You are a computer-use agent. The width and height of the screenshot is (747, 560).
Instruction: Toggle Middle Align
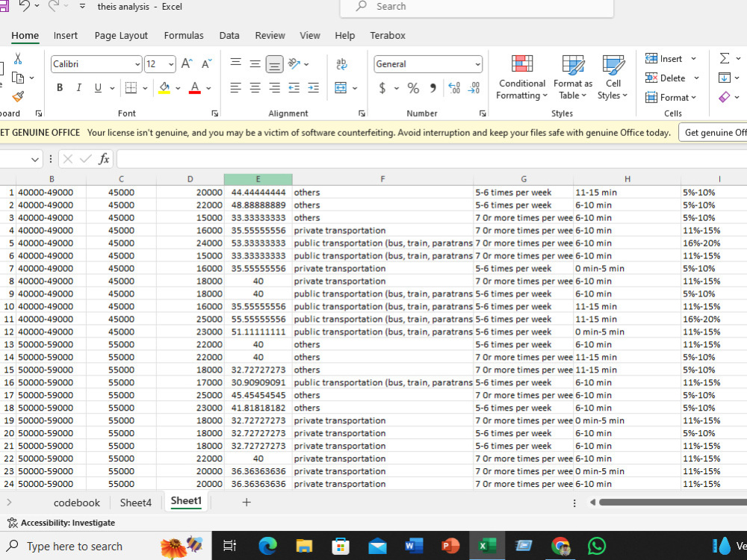click(255, 63)
